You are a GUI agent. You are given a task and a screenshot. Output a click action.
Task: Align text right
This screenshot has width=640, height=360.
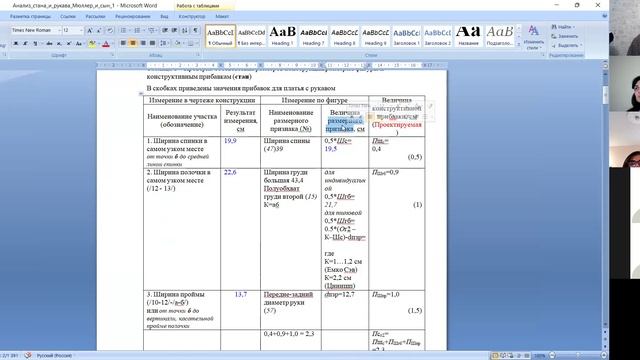coord(143,43)
